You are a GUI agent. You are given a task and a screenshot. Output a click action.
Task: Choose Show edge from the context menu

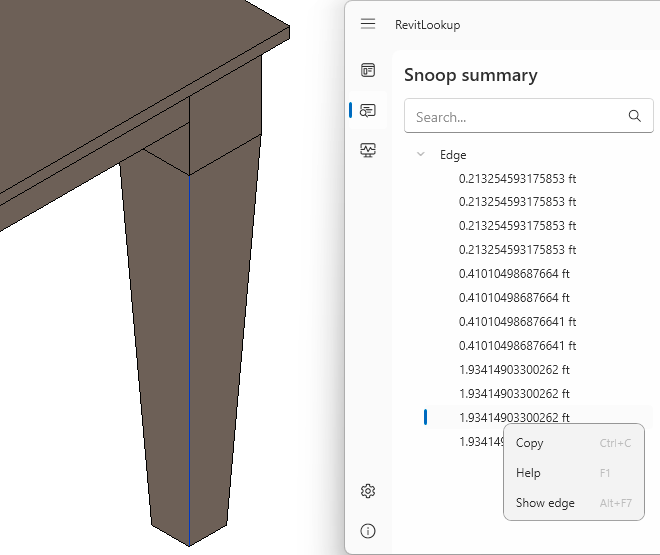pos(545,503)
